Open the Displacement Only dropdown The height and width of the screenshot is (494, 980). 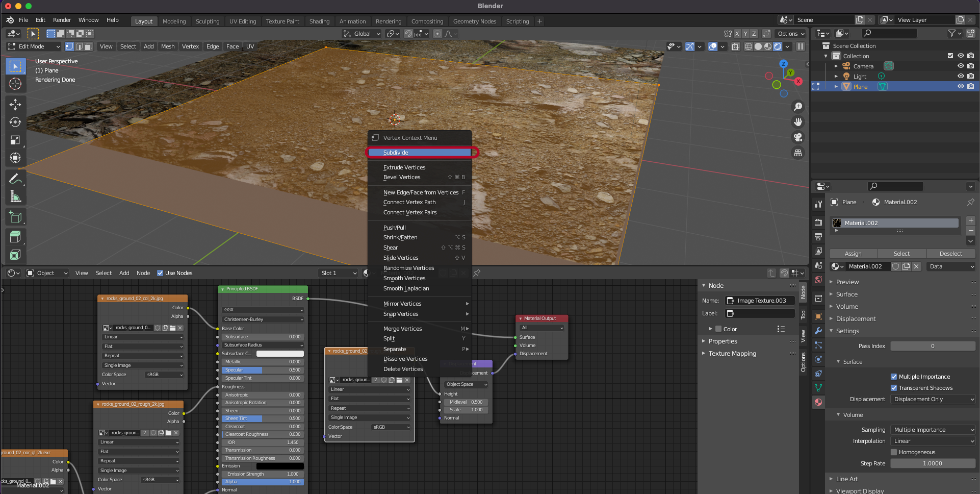(933, 399)
